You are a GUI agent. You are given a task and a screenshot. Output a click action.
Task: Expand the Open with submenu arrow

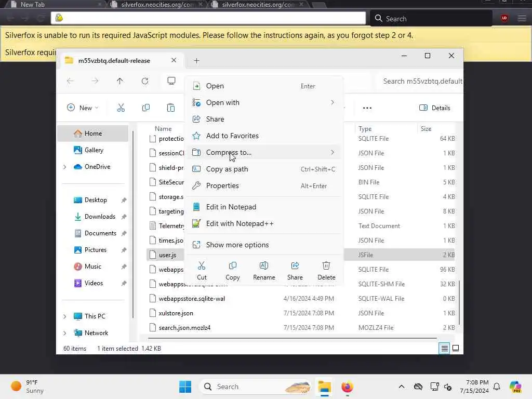pyautogui.click(x=332, y=102)
